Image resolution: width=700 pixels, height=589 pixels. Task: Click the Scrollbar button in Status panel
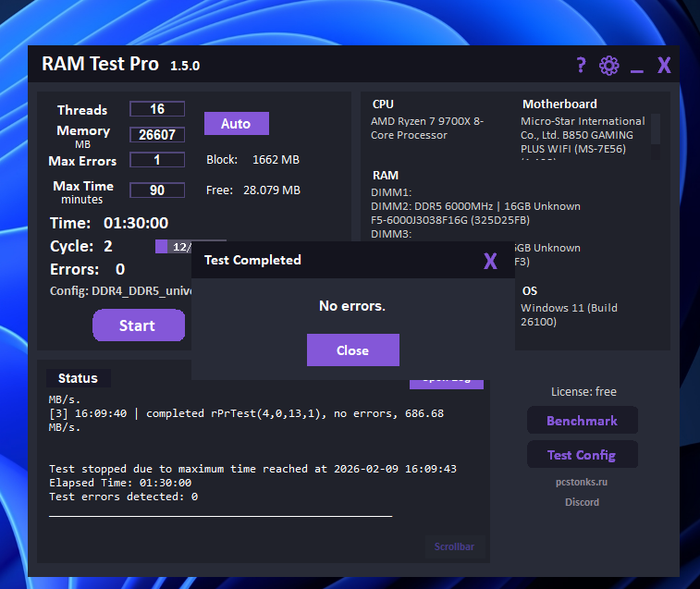point(454,546)
